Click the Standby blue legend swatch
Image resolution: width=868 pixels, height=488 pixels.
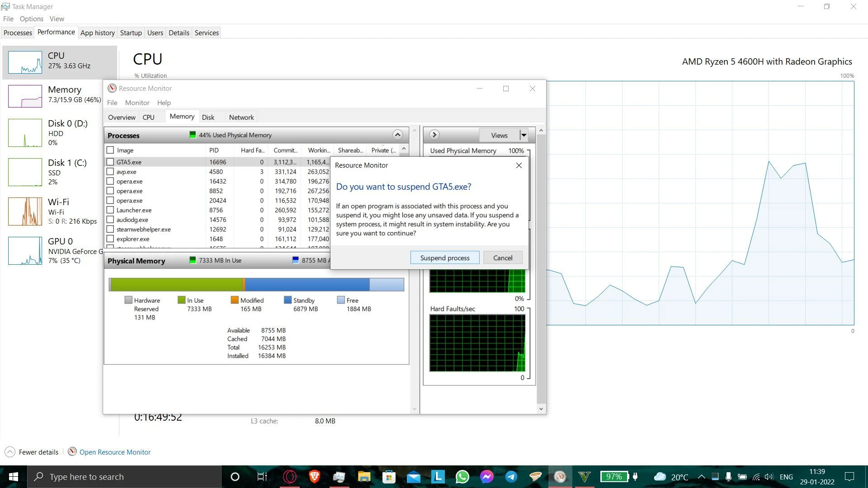[x=288, y=300]
